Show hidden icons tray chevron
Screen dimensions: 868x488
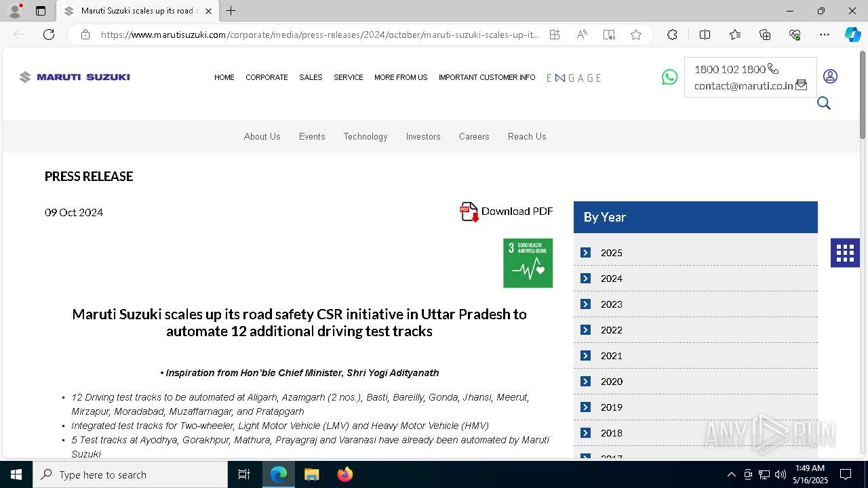(731, 474)
